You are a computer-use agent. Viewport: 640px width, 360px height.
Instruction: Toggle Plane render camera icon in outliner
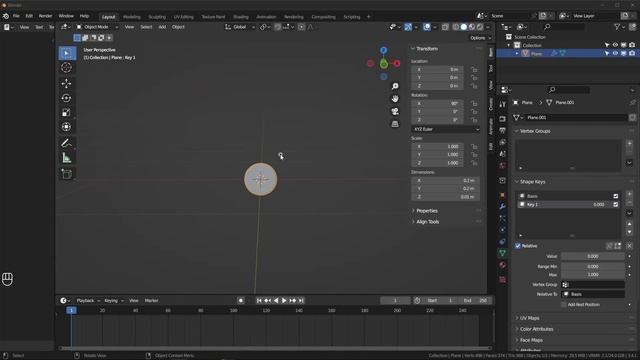click(x=632, y=53)
